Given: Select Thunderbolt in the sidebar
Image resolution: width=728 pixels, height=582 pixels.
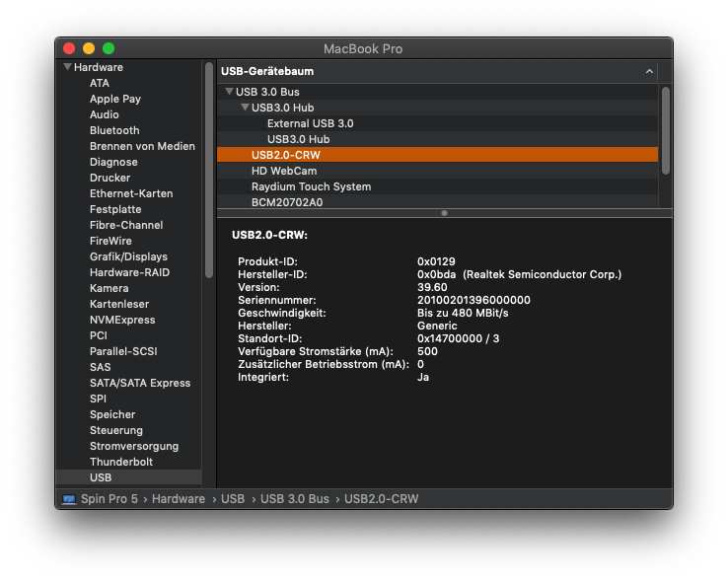Looking at the screenshot, I should click(121, 462).
